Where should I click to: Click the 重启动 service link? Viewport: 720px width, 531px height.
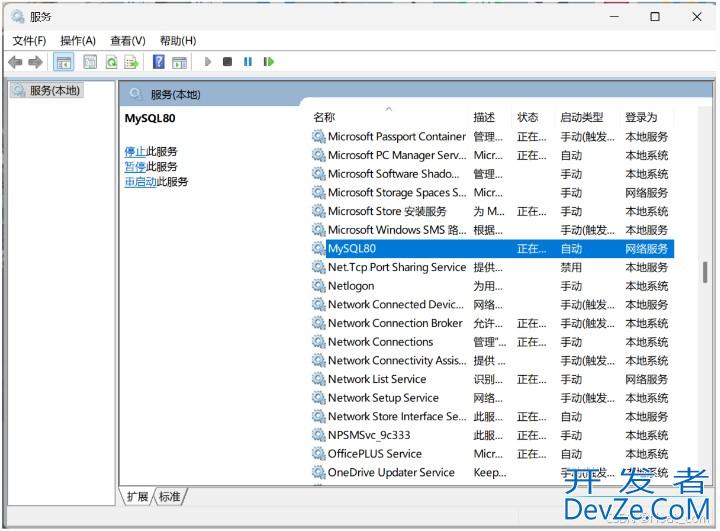139,182
